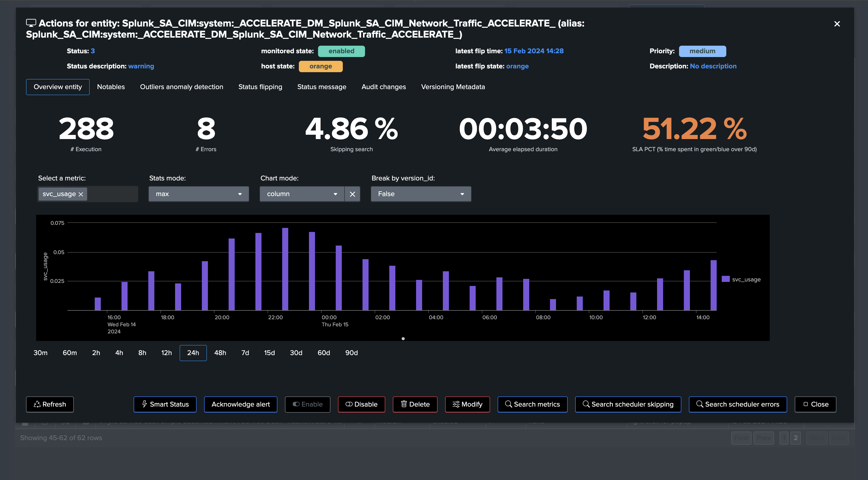Select the 15d time range
This screenshot has width=868, height=480.
pos(270,353)
